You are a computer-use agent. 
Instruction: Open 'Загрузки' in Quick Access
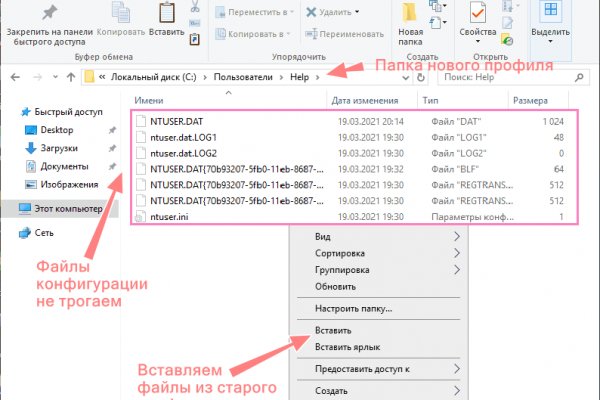62,149
